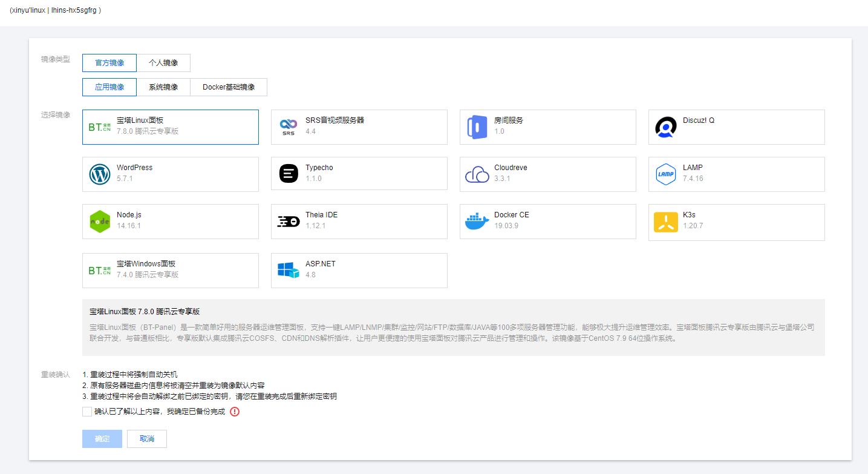Click the 确定 confirm button
This screenshot has width=868, height=474.
pyautogui.click(x=102, y=439)
